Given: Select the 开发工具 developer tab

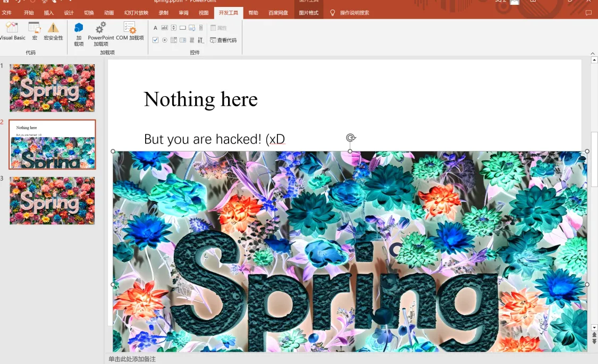Looking at the screenshot, I should pyautogui.click(x=229, y=13).
